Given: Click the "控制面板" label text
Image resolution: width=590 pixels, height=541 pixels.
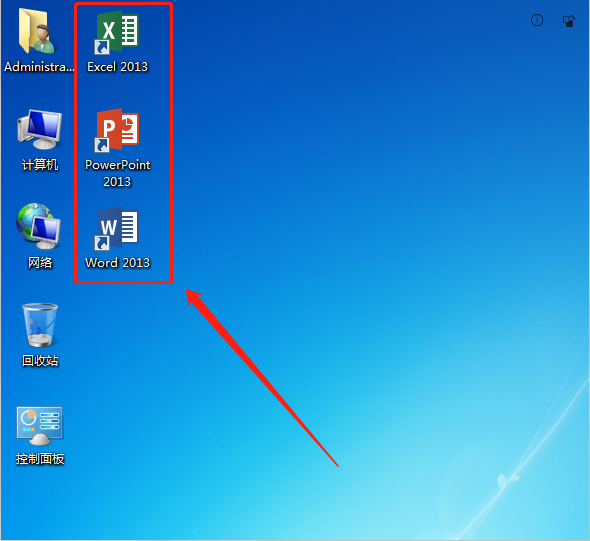Looking at the screenshot, I should 40,459.
